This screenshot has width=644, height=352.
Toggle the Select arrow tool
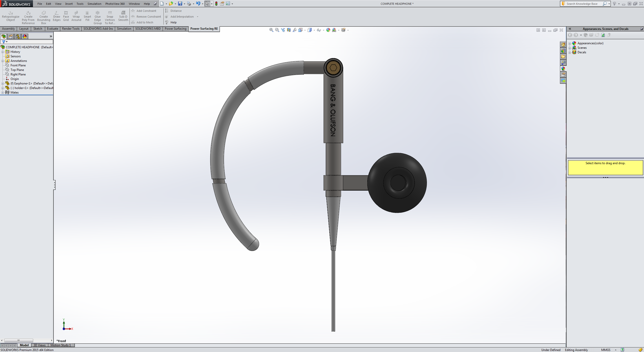click(x=207, y=4)
